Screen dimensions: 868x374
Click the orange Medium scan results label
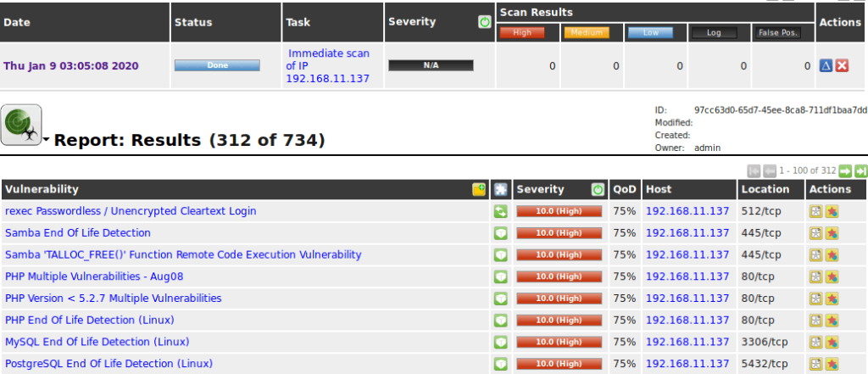click(587, 33)
